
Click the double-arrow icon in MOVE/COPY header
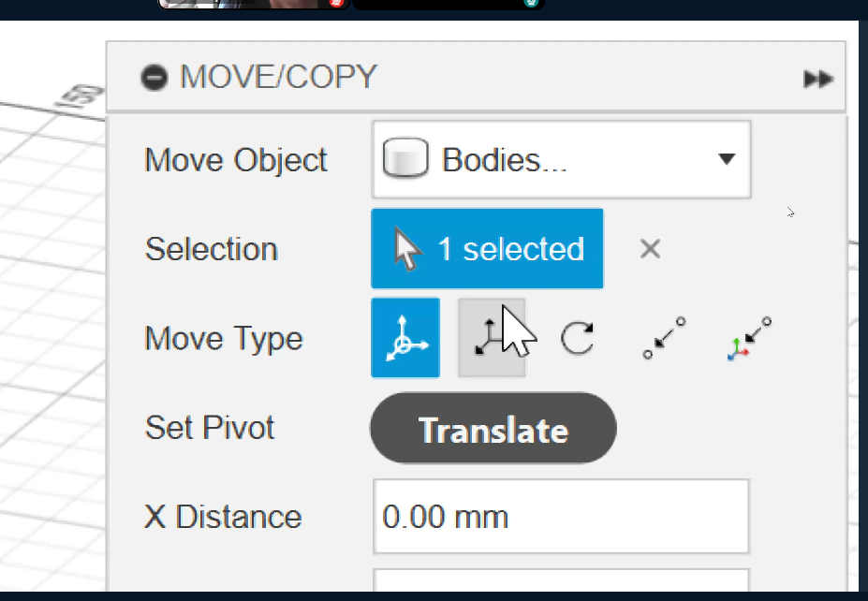pos(817,79)
